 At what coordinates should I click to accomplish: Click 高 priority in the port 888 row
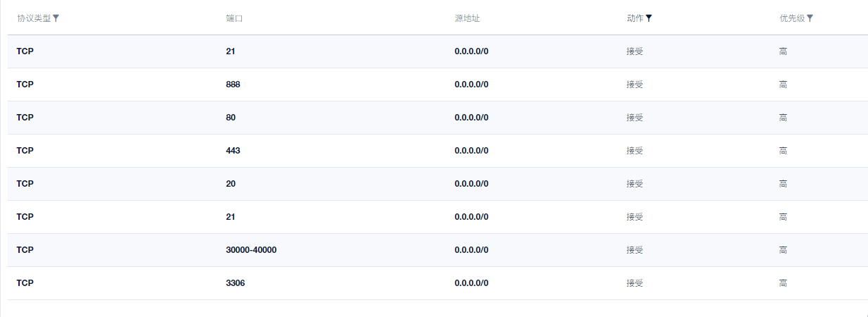point(783,85)
